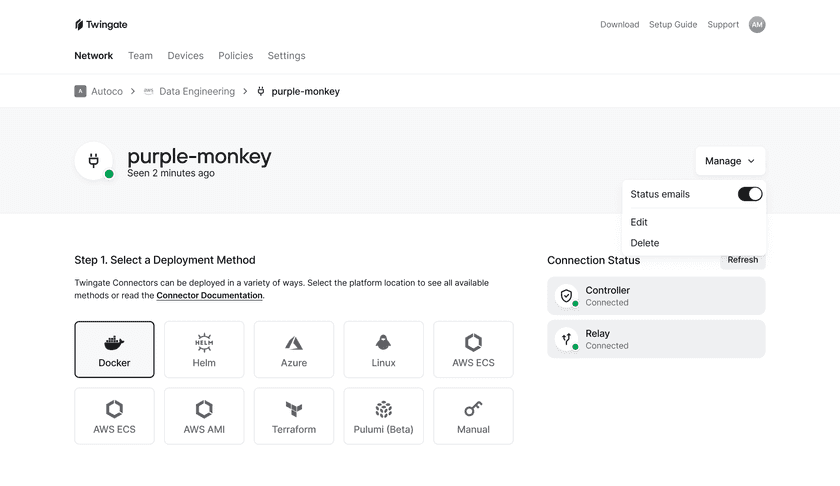Go to Data Engineering breadcrumb

coord(197,92)
